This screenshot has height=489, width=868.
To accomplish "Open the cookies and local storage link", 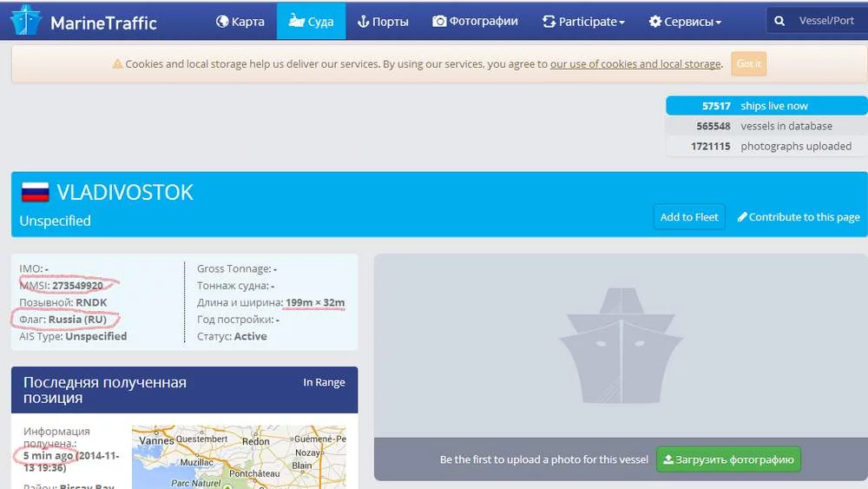I will click(635, 63).
